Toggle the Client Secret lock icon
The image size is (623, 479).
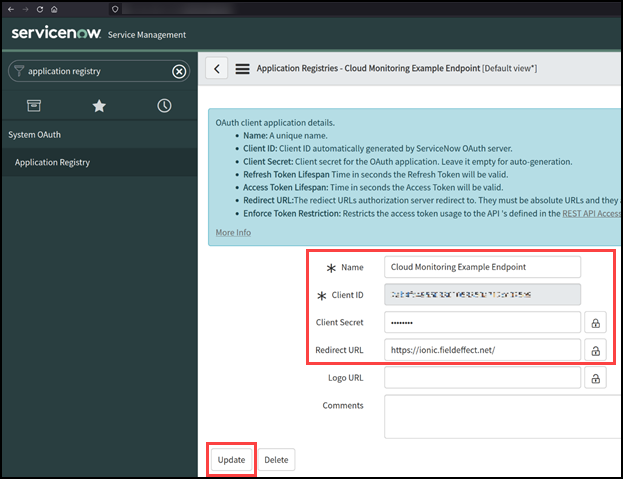click(x=595, y=323)
